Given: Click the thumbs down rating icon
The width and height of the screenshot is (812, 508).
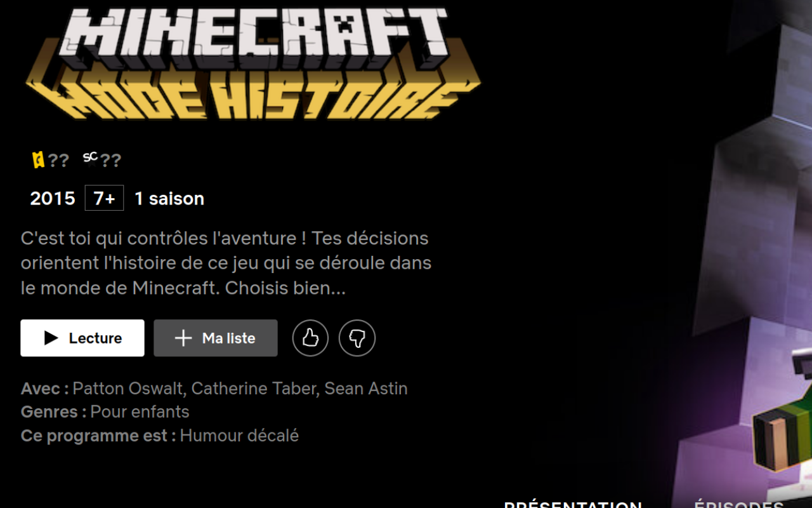Looking at the screenshot, I should [357, 338].
